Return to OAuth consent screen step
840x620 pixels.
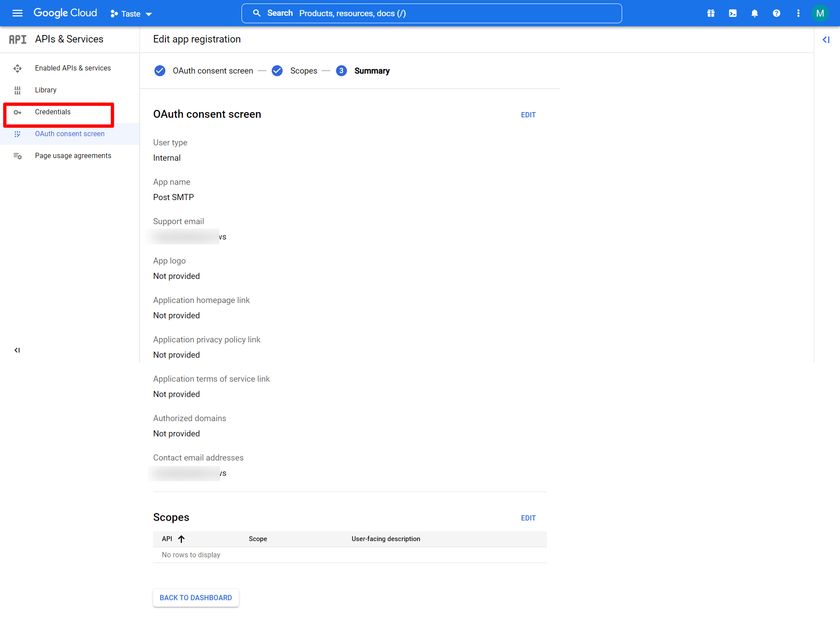click(x=212, y=71)
